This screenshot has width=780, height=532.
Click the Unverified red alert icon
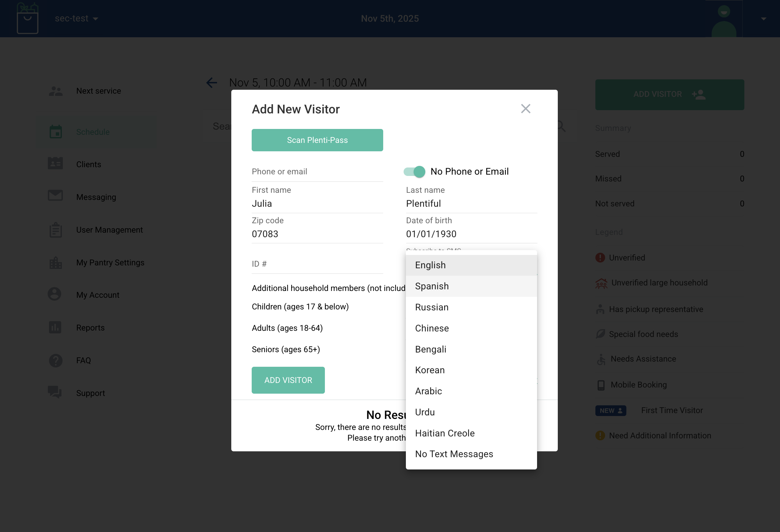point(600,258)
